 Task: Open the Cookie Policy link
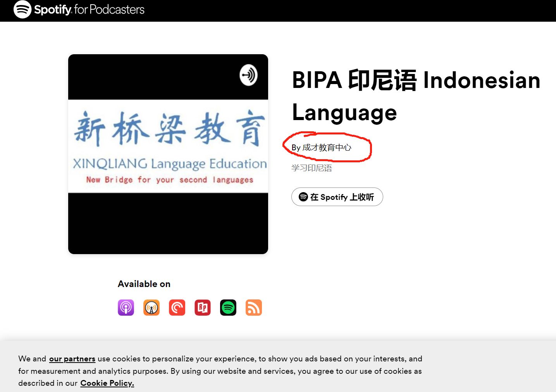coord(107,383)
